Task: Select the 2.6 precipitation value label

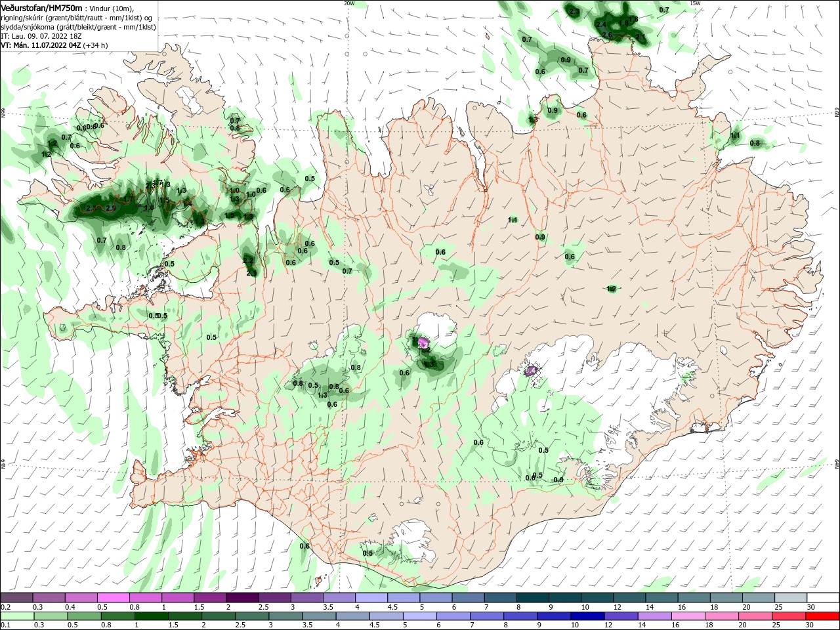Action: (607, 35)
